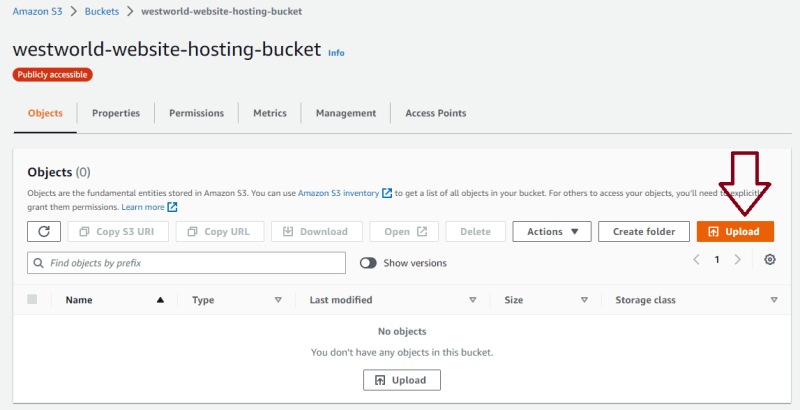Sort by Storage class column arrow
Image resolution: width=800 pixels, height=410 pixels.
point(774,300)
